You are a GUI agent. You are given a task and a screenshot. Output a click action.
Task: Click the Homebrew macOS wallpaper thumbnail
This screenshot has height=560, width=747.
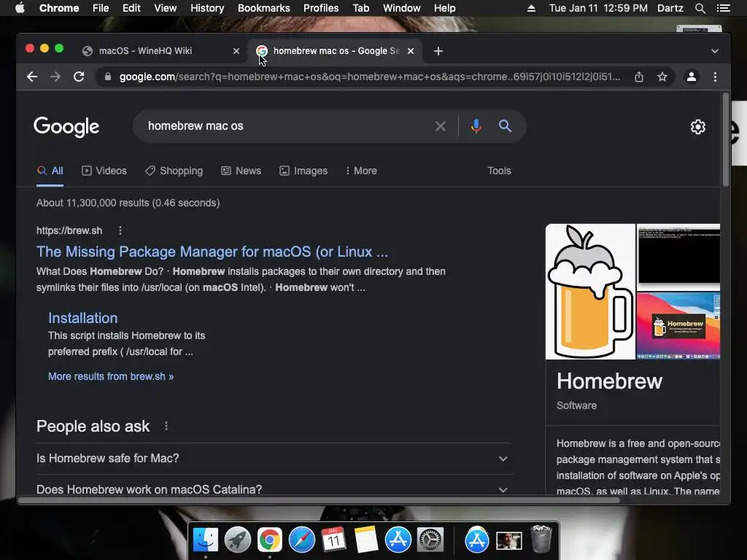coord(678,326)
